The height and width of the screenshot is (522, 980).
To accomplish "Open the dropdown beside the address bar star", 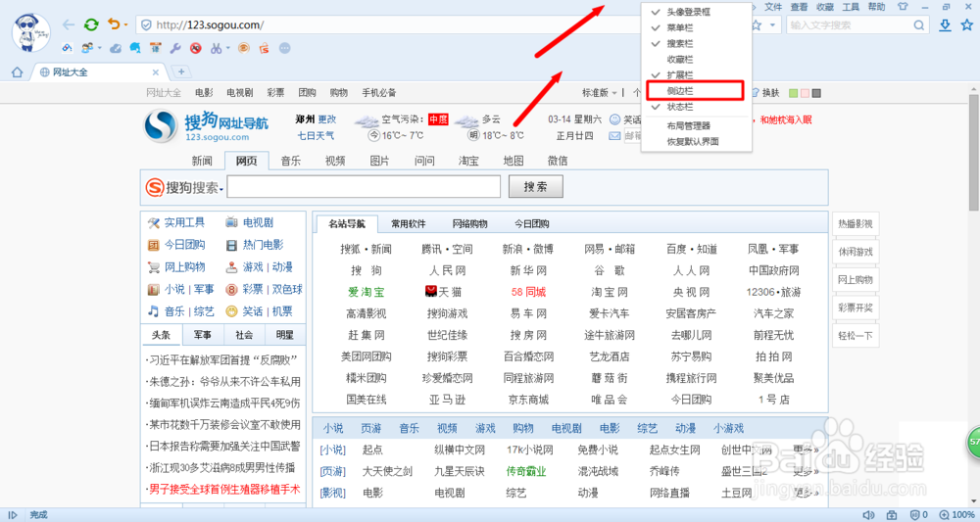I will (x=773, y=25).
